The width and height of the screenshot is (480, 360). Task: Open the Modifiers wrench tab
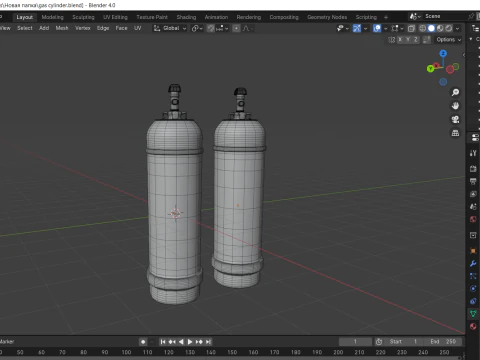473,263
